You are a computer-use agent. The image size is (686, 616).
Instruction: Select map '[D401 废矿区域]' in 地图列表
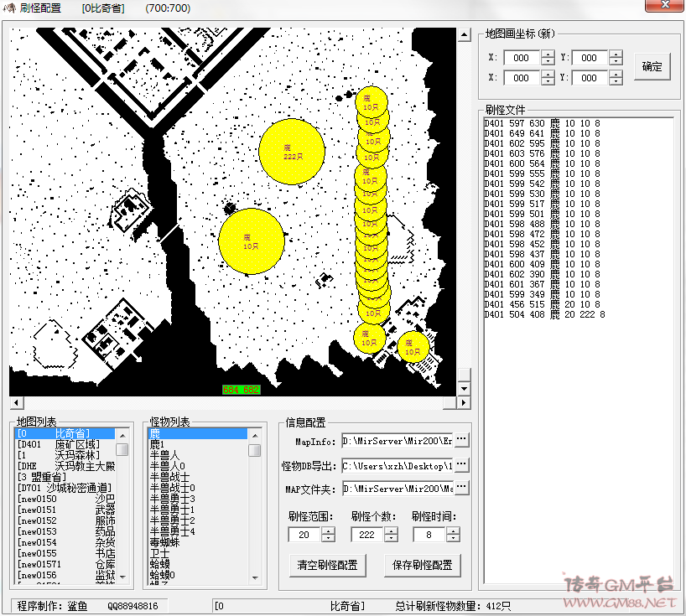(65, 444)
